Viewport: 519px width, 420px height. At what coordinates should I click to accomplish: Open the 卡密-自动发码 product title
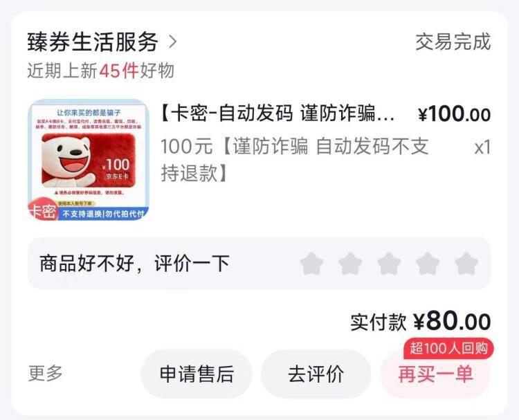click(277, 113)
